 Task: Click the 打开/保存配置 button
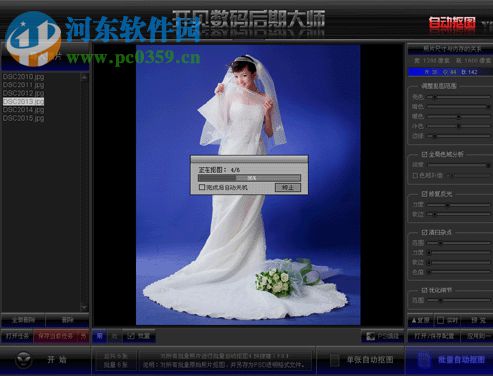tap(434, 336)
